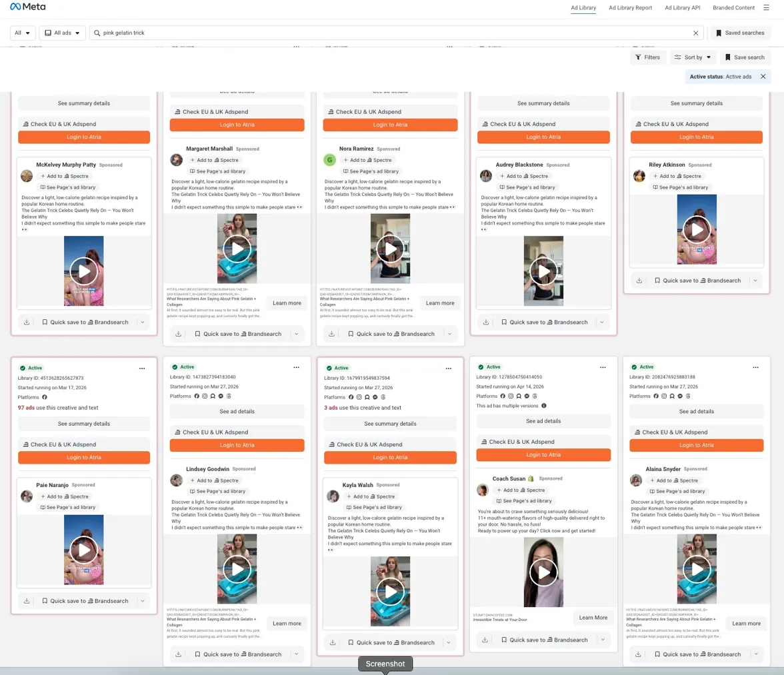Open the Sort by dropdown
Image resolution: width=784 pixels, height=675 pixels.
[693, 57]
